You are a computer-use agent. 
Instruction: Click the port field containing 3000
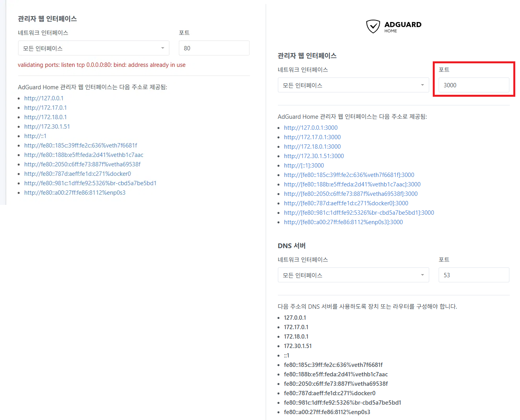coord(474,85)
